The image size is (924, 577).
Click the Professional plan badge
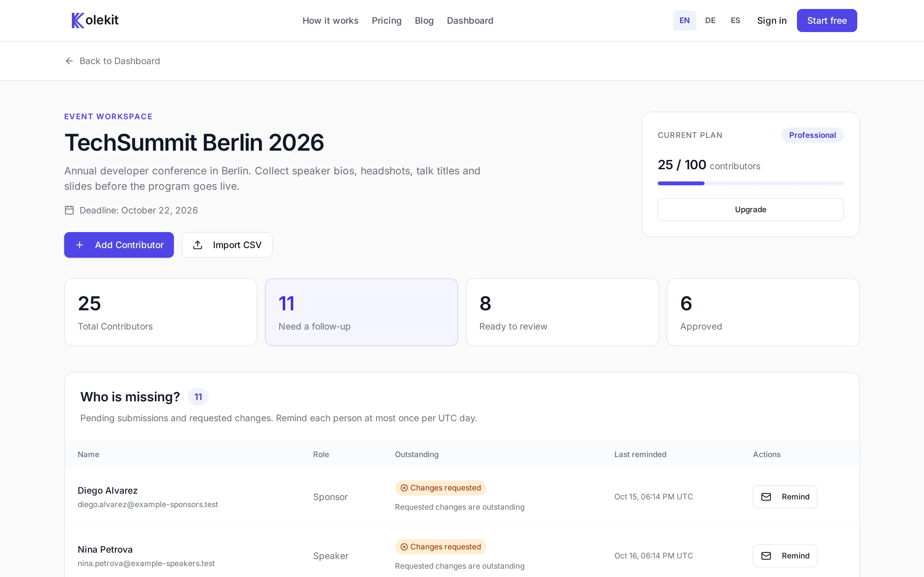(x=812, y=135)
